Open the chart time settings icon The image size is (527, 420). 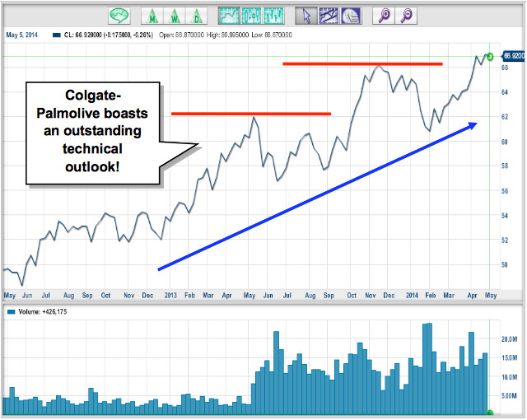(349, 15)
